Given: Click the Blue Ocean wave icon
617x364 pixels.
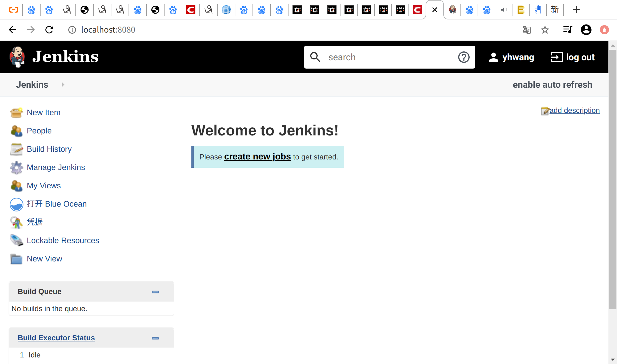Looking at the screenshot, I should click(x=16, y=204).
